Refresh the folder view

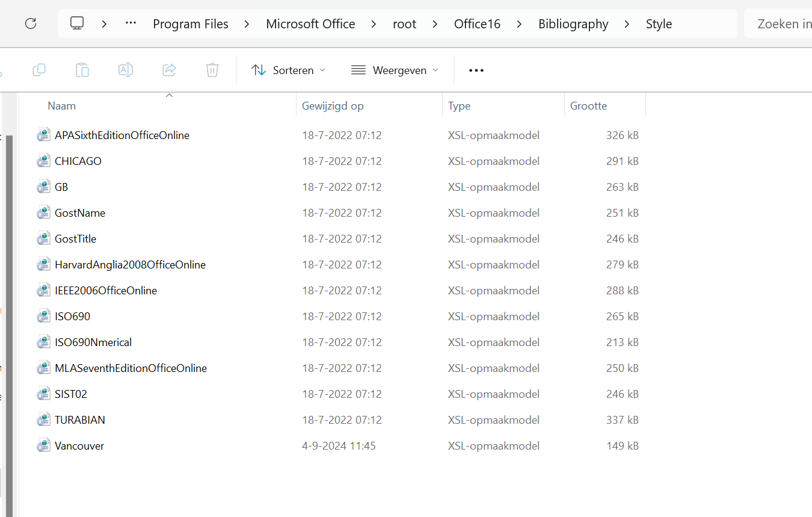31,23
